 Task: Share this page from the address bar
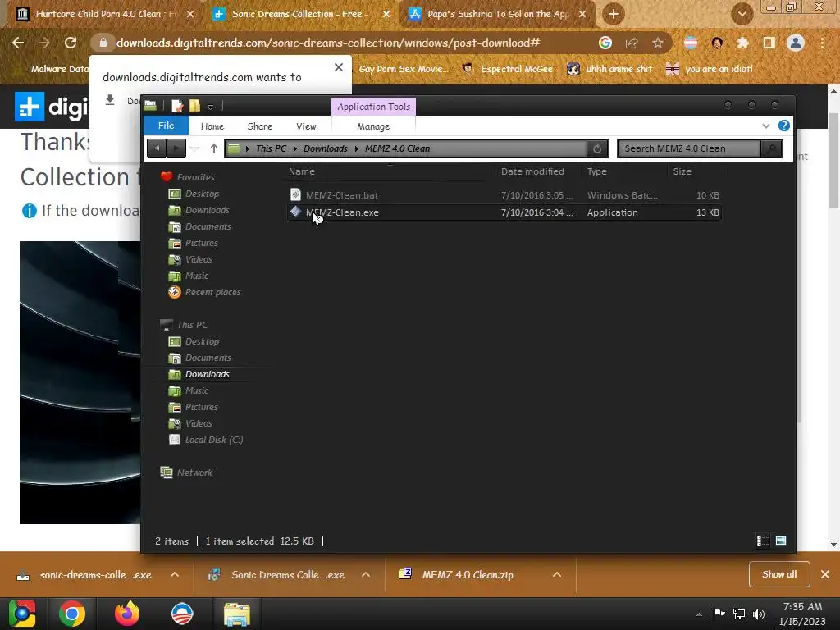pos(632,43)
